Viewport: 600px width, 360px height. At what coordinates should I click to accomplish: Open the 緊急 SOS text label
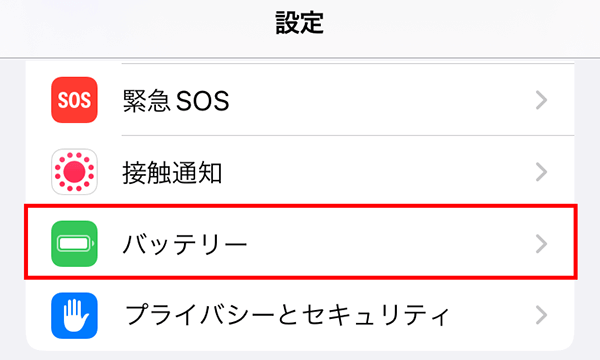(x=176, y=101)
